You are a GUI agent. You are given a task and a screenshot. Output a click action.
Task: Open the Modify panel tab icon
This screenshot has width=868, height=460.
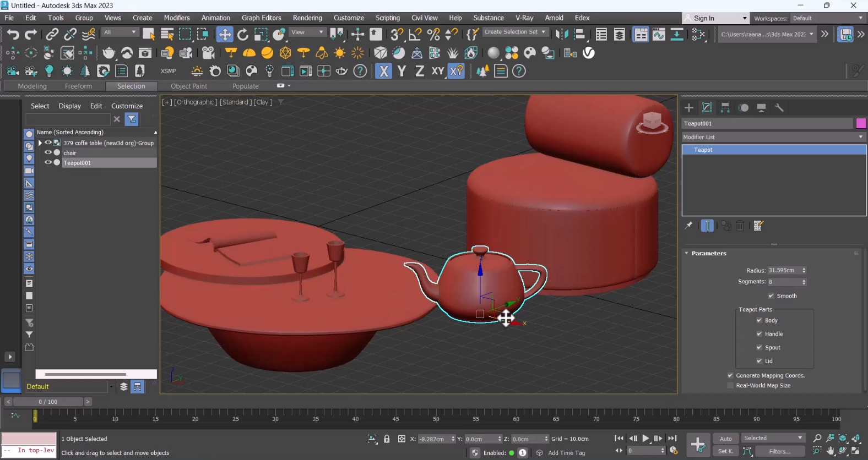pos(707,108)
